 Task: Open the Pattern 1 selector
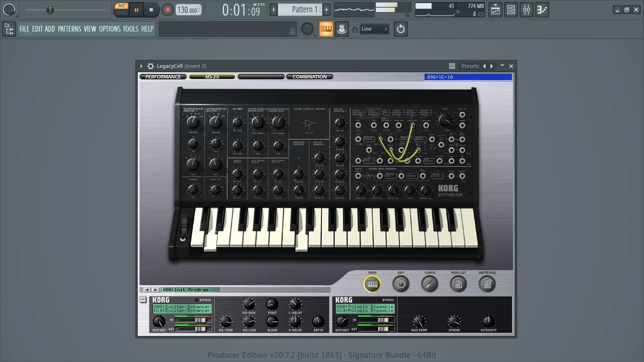click(x=301, y=10)
